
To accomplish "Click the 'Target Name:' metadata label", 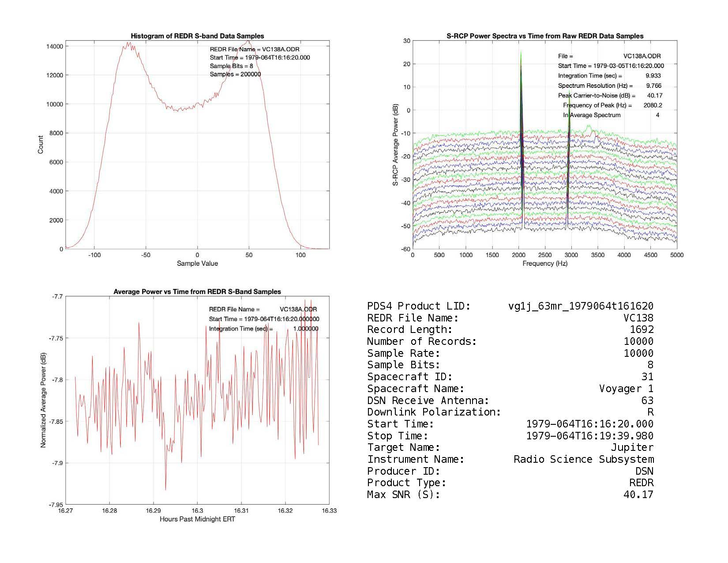I will 403,448.
